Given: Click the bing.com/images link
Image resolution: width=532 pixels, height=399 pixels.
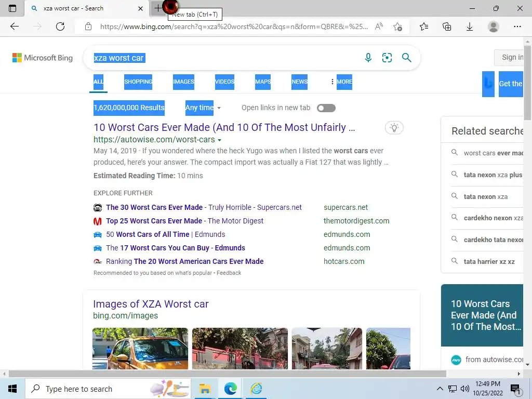Looking at the screenshot, I should point(126,316).
